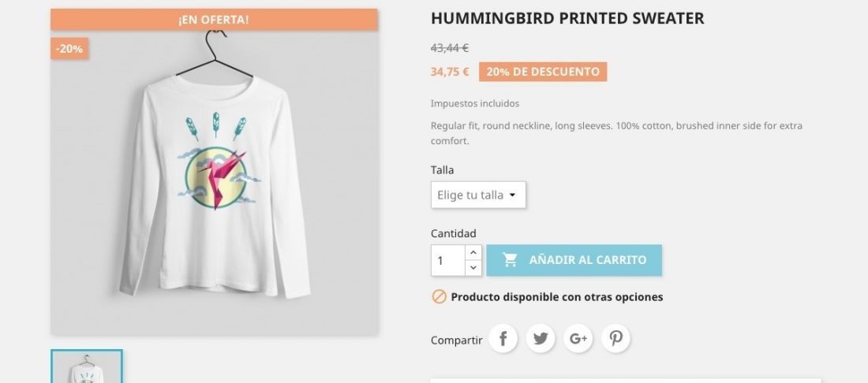Share product on Pinterest
The image size is (868, 383).
pyautogui.click(x=615, y=339)
